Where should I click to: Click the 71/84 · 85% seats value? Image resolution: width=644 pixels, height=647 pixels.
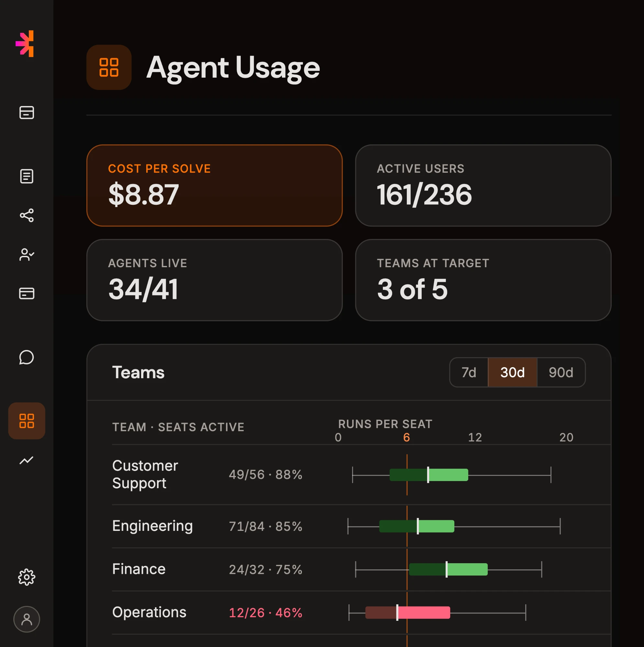(266, 526)
